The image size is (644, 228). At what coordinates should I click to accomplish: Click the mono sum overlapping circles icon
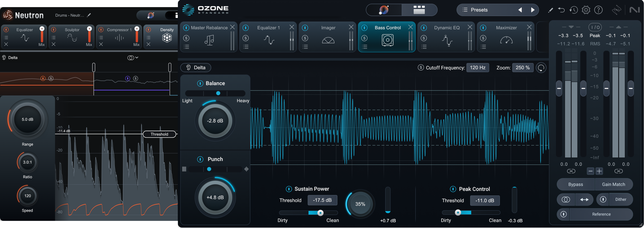tap(566, 199)
